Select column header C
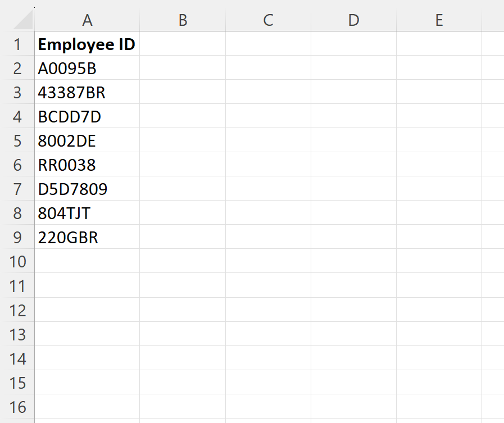Viewport: 504px width, 423px height. coord(267,20)
